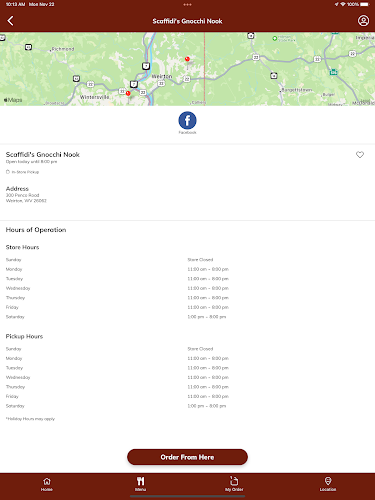Click the In-Store Pickup label
Viewport: 375px width, 500px height.
pyautogui.click(x=23, y=172)
